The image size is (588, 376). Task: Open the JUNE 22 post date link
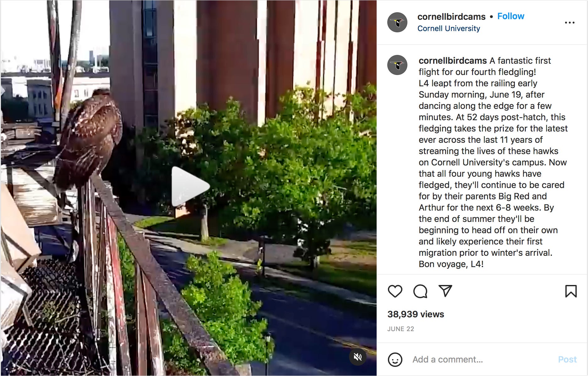click(x=400, y=329)
